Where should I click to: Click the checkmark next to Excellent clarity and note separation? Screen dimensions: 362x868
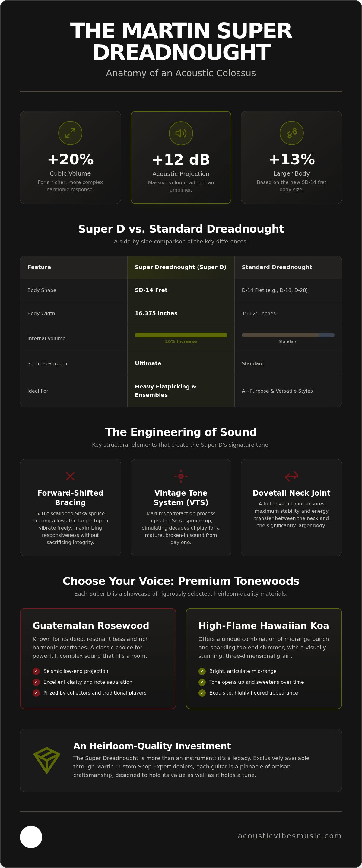[36, 682]
